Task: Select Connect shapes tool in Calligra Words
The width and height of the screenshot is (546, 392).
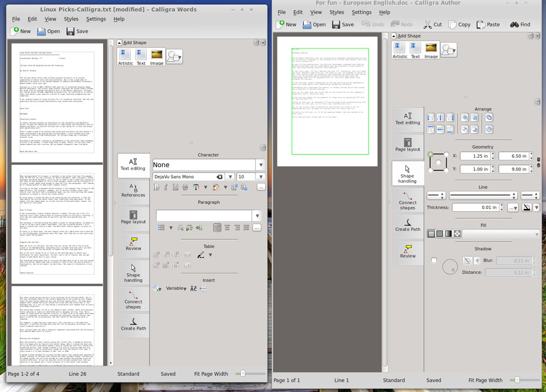Action: pos(133,299)
